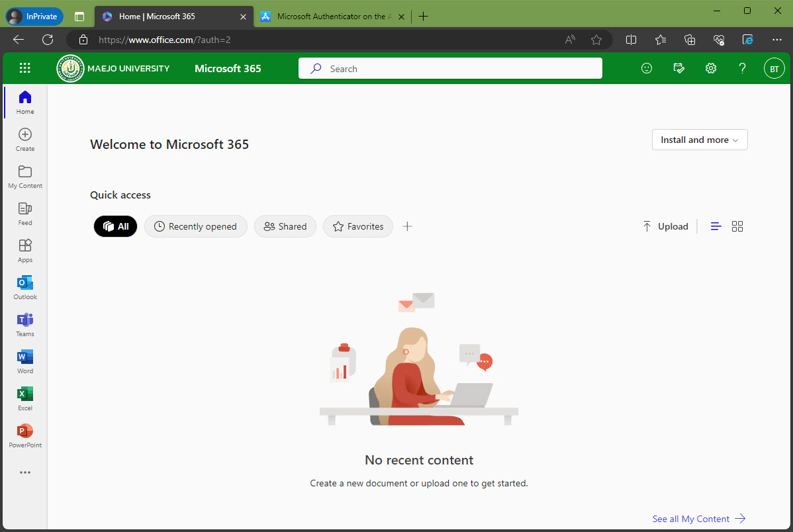The height and width of the screenshot is (532, 793).
Task: Open Word from the sidebar
Action: click(x=25, y=361)
